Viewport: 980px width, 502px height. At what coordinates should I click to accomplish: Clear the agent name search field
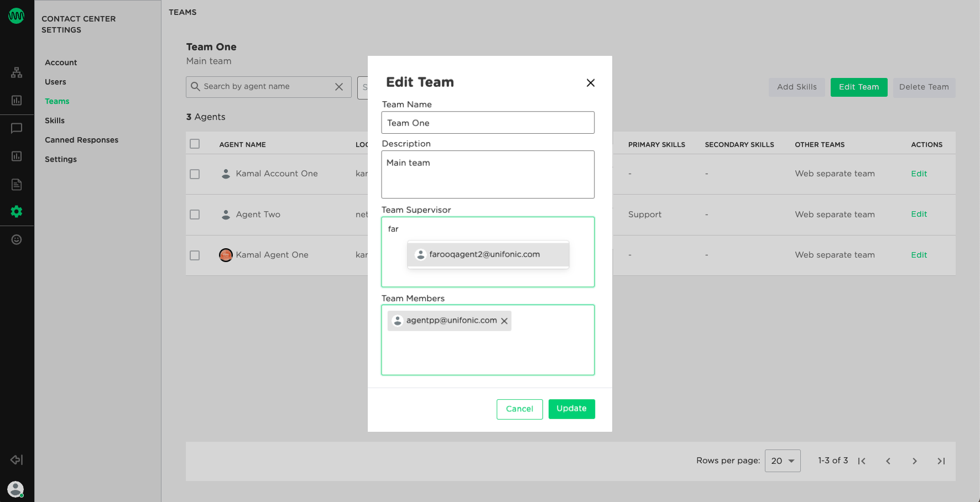click(339, 87)
